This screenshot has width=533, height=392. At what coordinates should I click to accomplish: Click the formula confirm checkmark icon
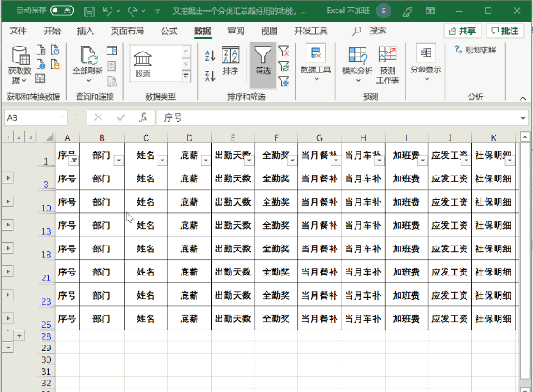[x=121, y=117]
